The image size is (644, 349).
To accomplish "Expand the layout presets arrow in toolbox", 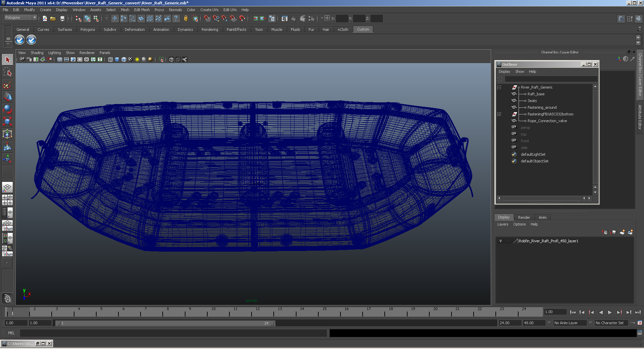I will pyautogui.click(x=7, y=263).
